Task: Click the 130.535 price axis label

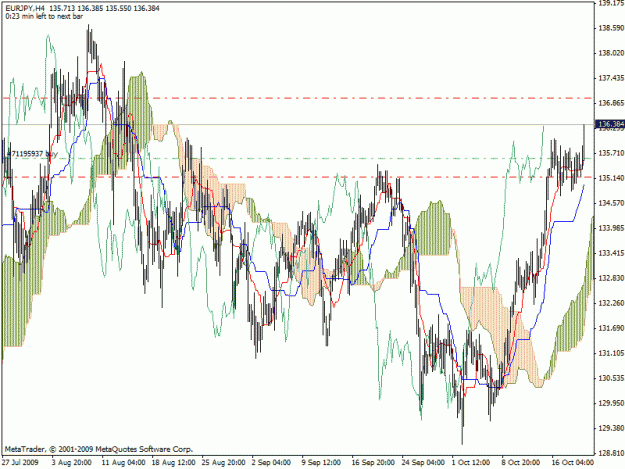Action: pyautogui.click(x=611, y=378)
